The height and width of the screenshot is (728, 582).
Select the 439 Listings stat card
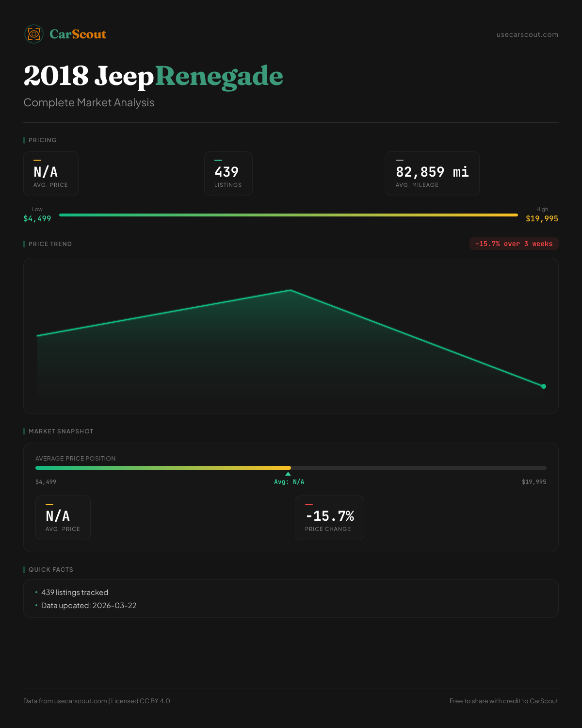(x=228, y=174)
